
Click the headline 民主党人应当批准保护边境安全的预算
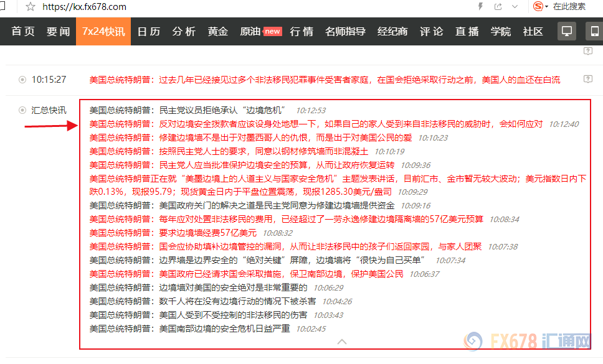(x=242, y=165)
